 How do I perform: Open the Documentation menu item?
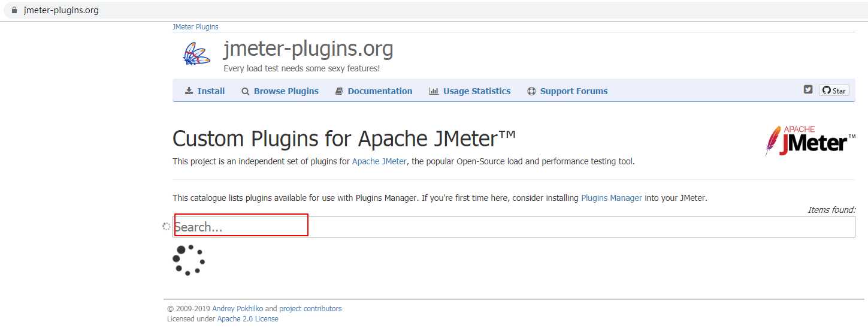(x=380, y=91)
